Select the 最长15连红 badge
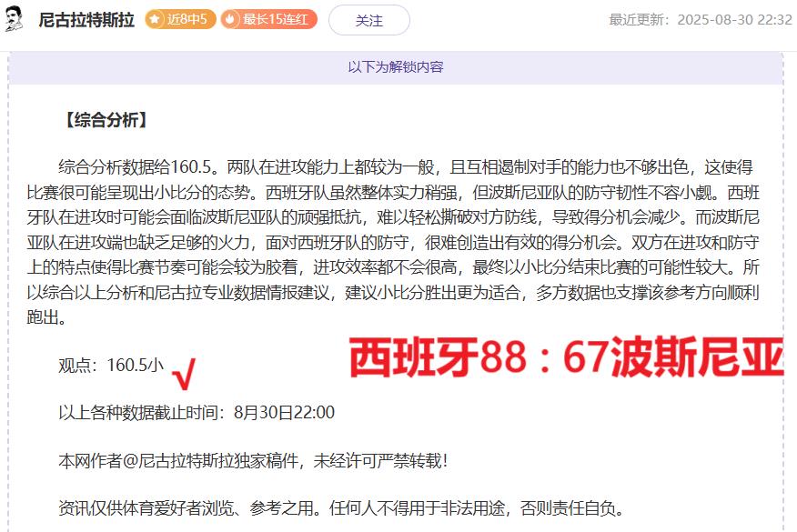This screenshot has height=532, width=797. tap(269, 19)
